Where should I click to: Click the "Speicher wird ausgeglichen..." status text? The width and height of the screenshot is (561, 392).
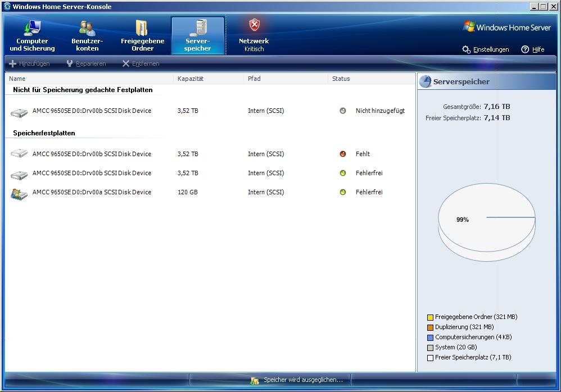[304, 380]
